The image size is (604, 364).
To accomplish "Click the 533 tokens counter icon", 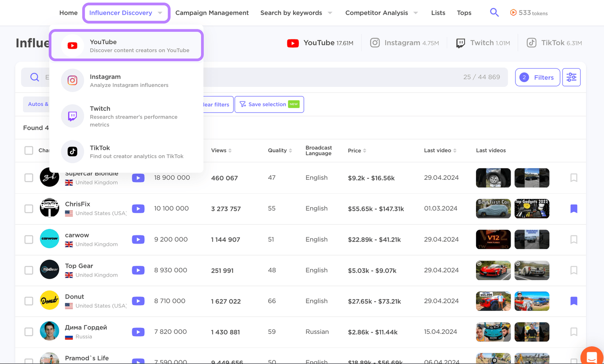I will pos(513,12).
